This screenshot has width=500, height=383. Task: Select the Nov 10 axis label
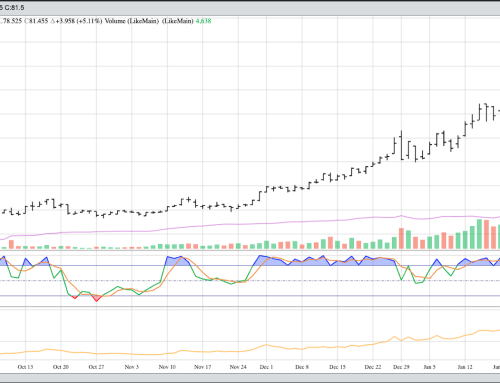(167, 367)
